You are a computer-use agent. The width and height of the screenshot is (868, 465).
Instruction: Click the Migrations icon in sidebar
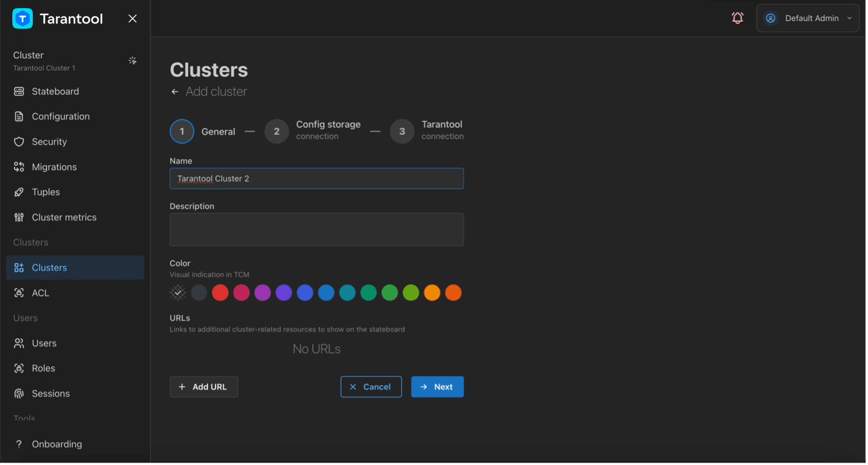point(19,168)
